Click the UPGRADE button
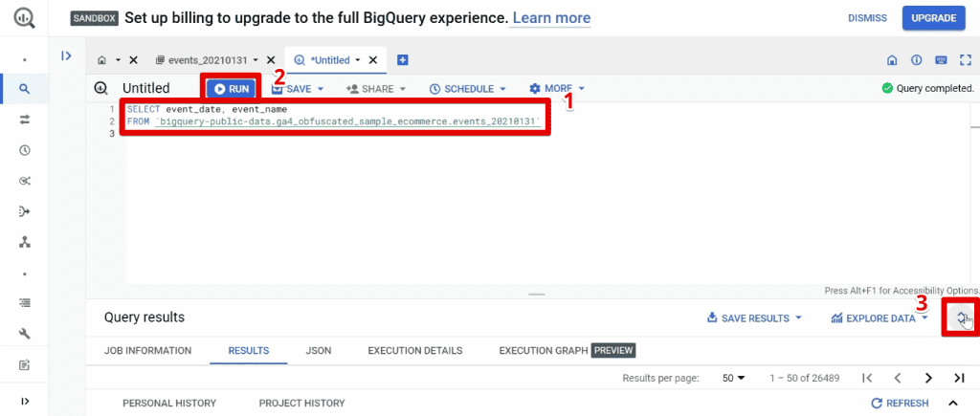This screenshot has width=980, height=416. [x=934, y=18]
